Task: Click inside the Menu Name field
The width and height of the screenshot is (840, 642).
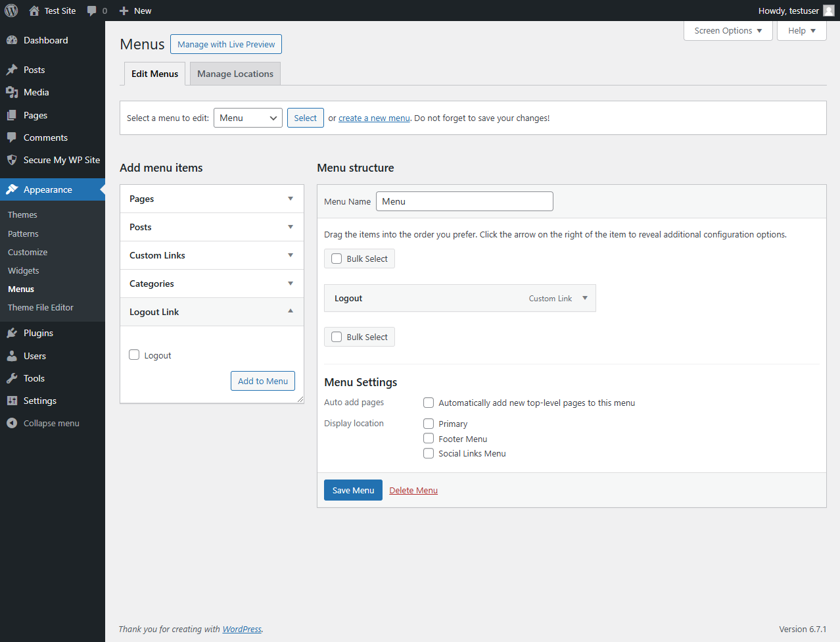Action: 464,201
